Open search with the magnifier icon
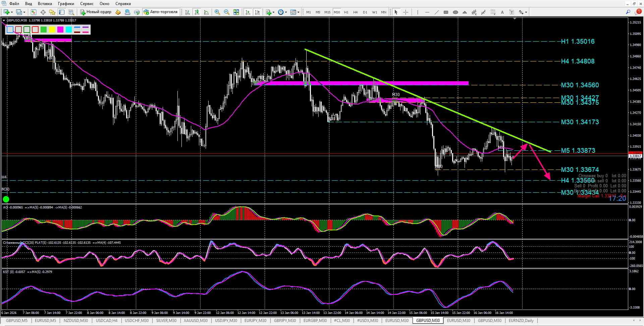The image size is (644, 326). [x=628, y=12]
